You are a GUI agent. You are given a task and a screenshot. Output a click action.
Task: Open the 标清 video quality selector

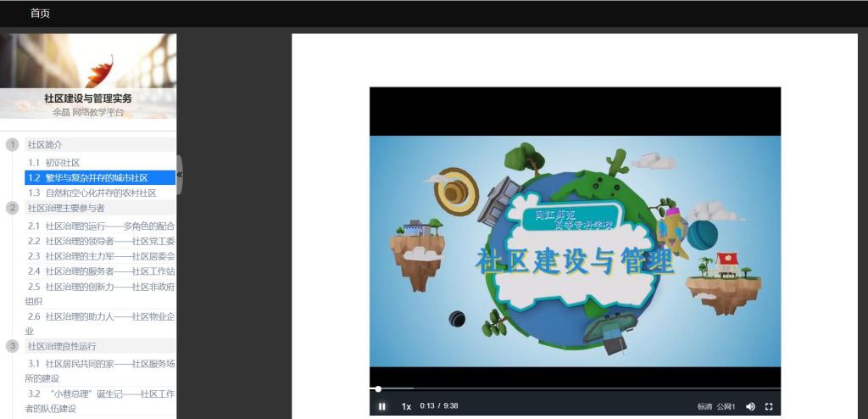[x=704, y=406]
